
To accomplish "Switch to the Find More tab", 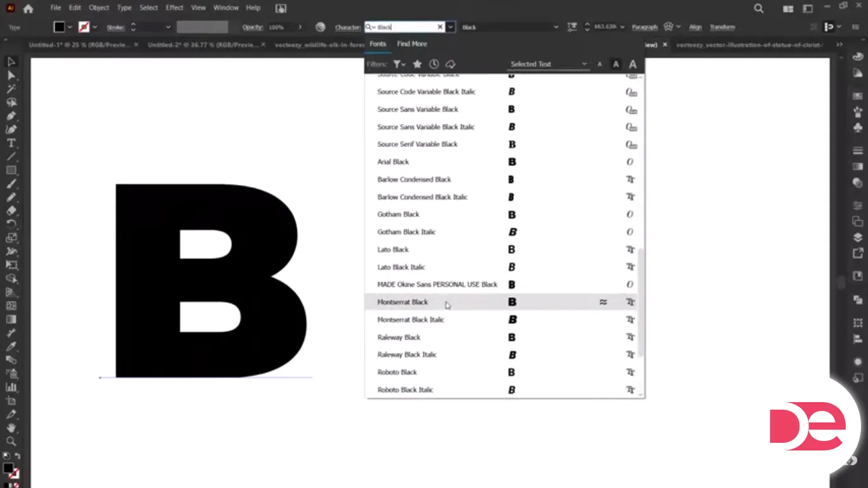I will (x=412, y=44).
